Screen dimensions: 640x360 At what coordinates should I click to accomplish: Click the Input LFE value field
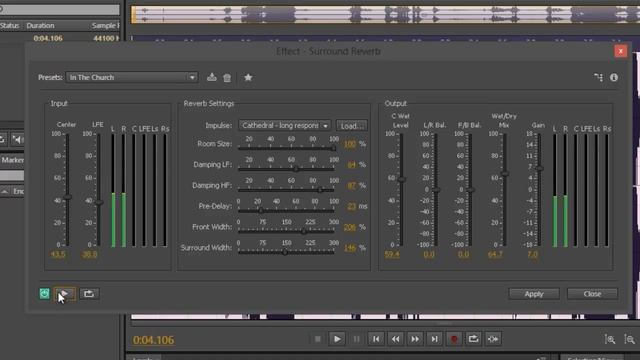click(x=90, y=254)
